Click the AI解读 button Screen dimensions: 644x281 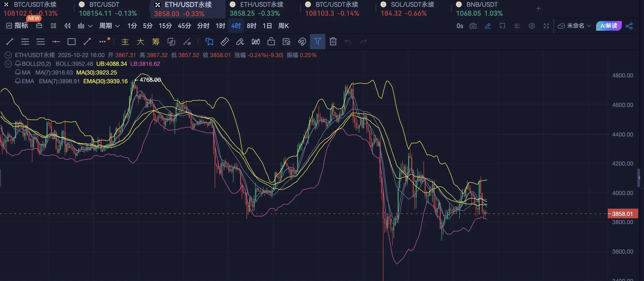coord(608,26)
